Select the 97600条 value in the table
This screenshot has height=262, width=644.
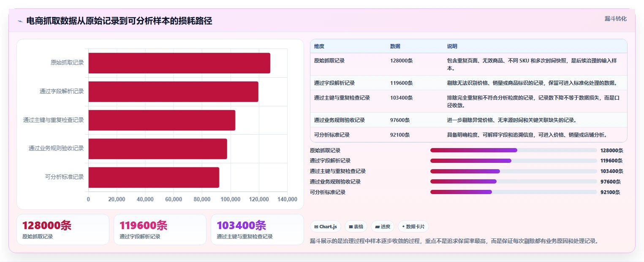[x=400, y=120]
